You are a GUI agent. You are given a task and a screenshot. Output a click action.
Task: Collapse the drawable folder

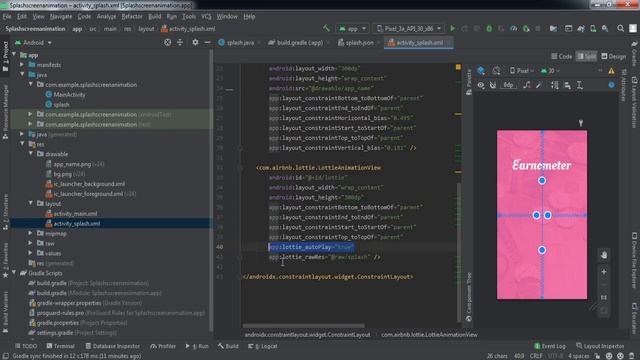point(31,154)
